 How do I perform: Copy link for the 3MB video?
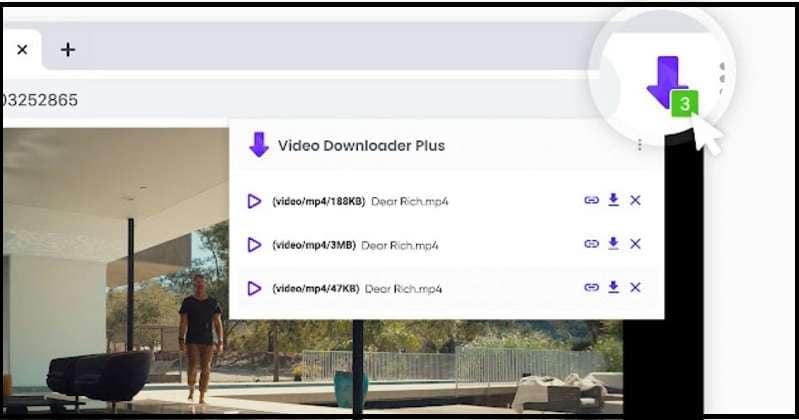591,244
